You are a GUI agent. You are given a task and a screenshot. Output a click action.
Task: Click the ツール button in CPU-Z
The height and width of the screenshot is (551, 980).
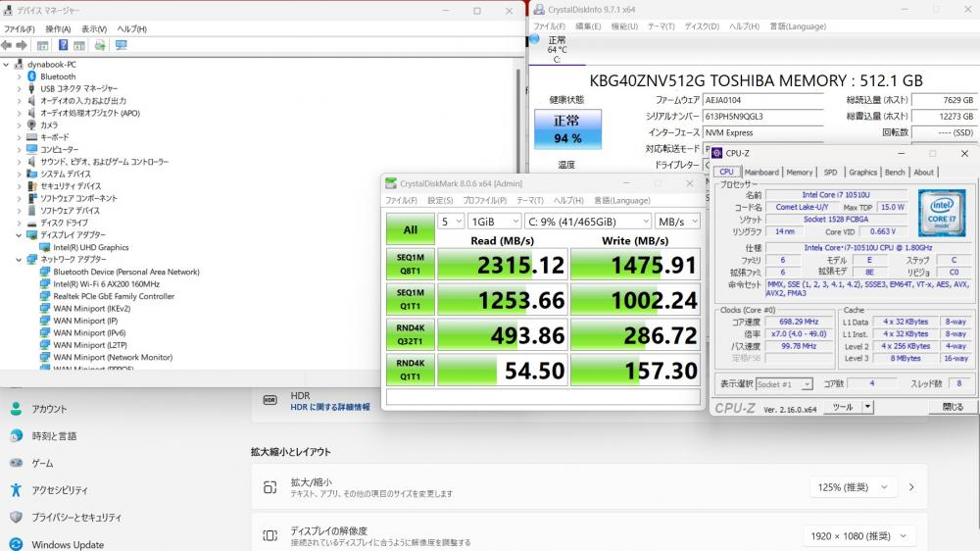click(843, 407)
